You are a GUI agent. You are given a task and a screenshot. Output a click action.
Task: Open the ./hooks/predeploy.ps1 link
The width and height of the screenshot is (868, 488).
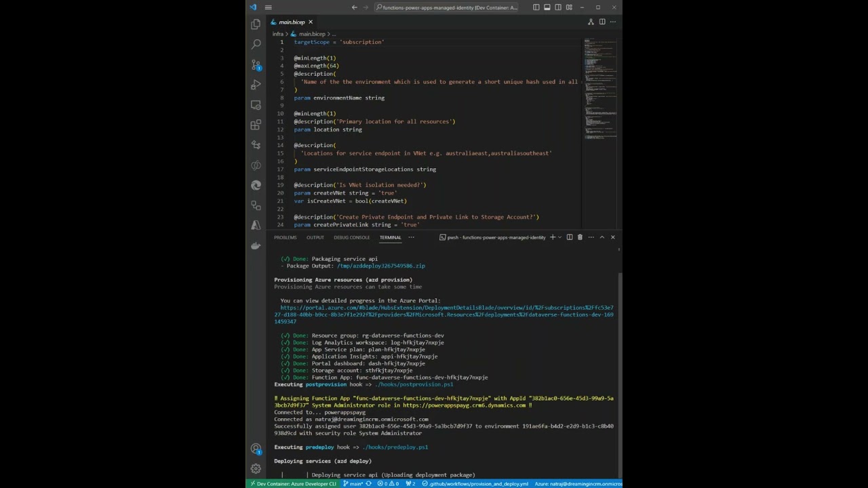point(395,447)
